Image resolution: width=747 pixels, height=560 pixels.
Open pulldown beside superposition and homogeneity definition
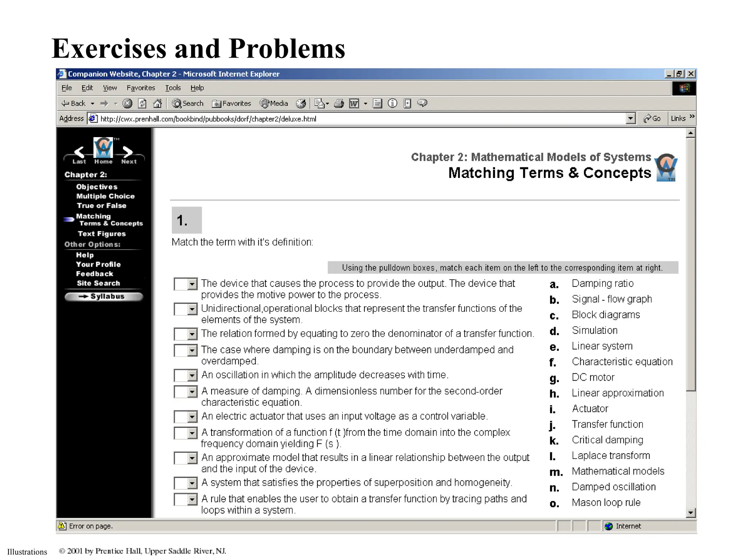click(x=192, y=483)
